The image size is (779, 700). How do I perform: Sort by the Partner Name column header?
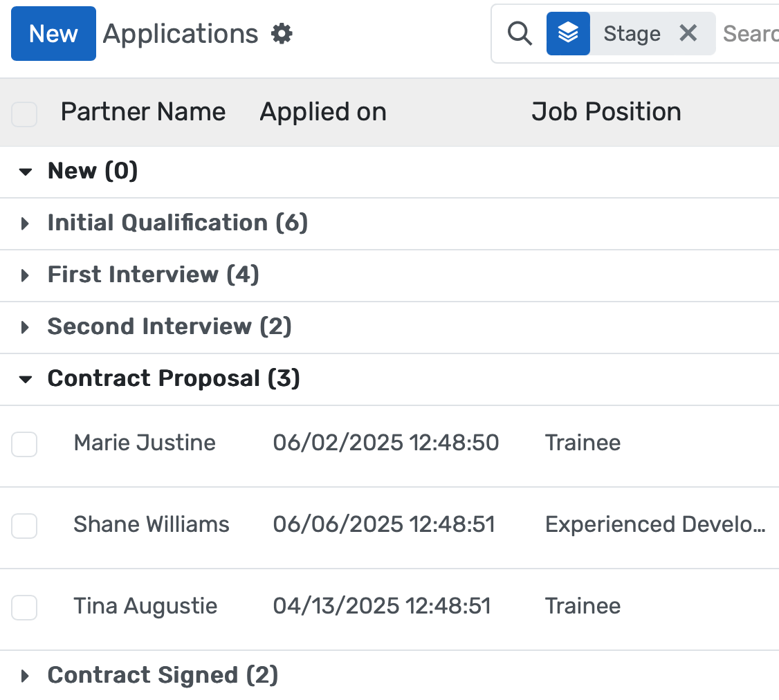(143, 111)
